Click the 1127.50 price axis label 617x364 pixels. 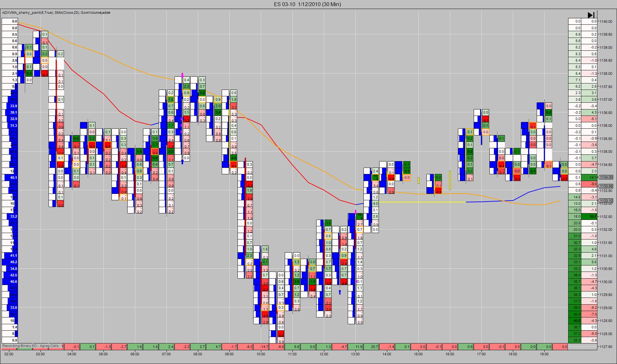(x=606, y=347)
